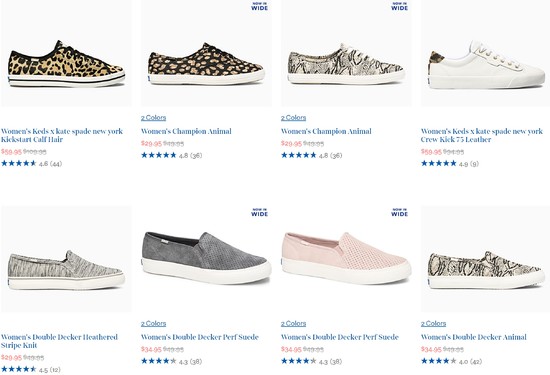Screen dimensions: 550x375
Task: Open the black leopard Champion Animal shoe image
Action: (x=206, y=53)
